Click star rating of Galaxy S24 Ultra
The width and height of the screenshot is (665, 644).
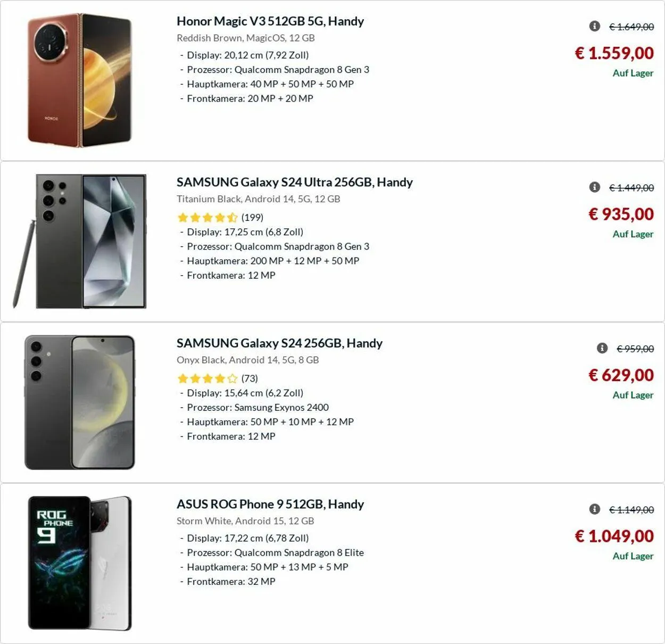[x=207, y=217]
